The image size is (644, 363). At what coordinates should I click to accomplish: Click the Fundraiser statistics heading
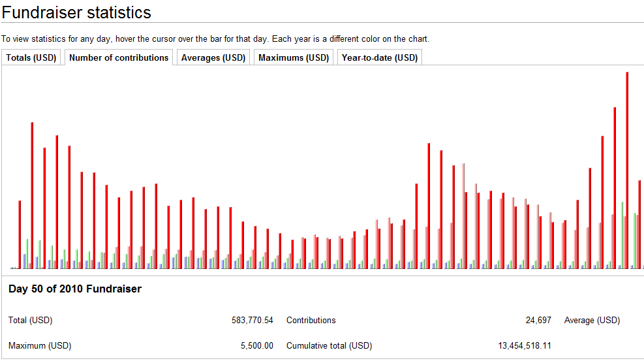tap(76, 12)
